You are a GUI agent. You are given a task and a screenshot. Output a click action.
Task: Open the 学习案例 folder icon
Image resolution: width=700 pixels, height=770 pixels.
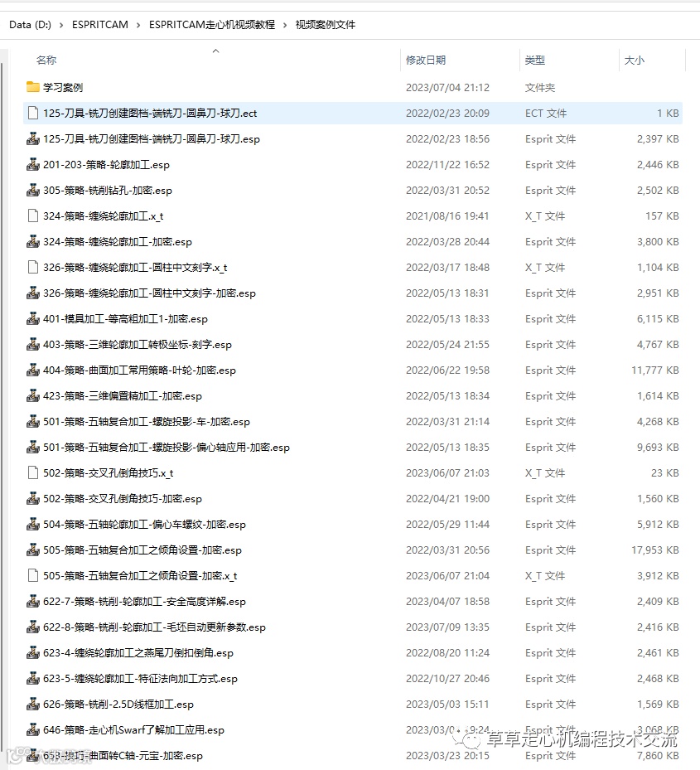(x=33, y=87)
